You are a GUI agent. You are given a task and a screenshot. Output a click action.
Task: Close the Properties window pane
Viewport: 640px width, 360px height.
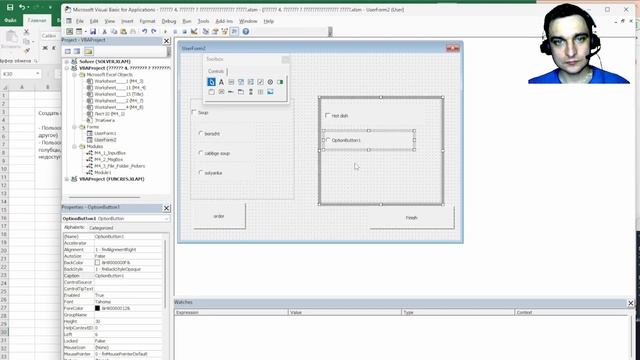[167, 208]
